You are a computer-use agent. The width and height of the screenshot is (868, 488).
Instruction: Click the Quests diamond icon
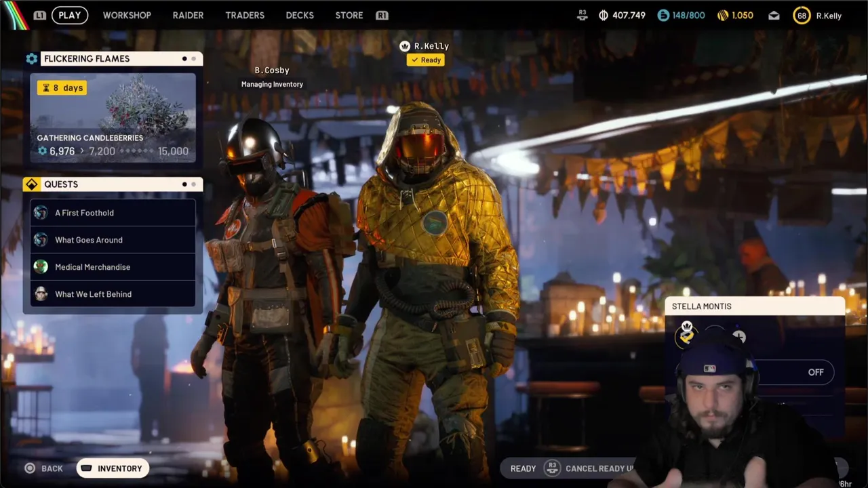coord(31,184)
